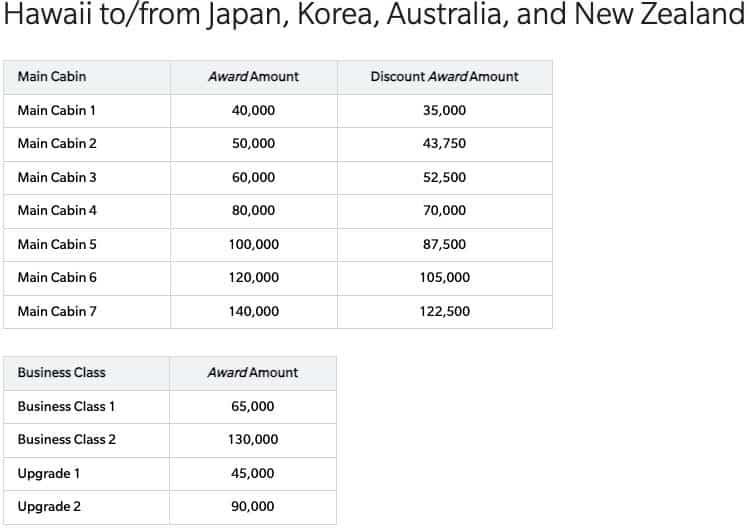
Task: Click the 35,000 discount amount cell
Action: 444,110
